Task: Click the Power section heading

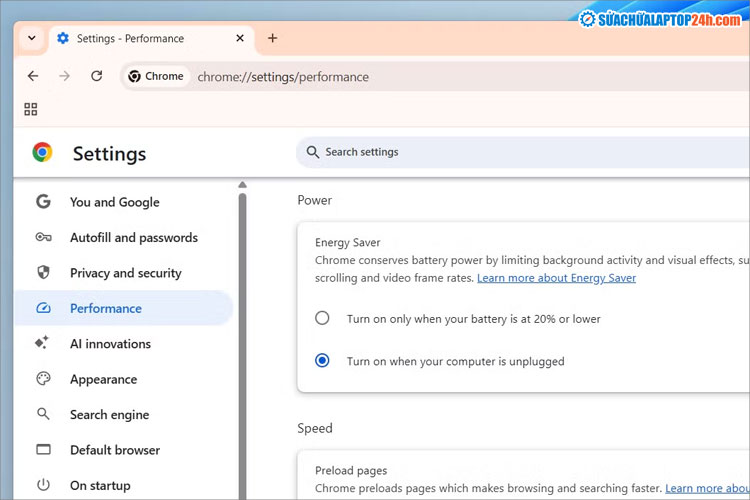Action: point(315,200)
